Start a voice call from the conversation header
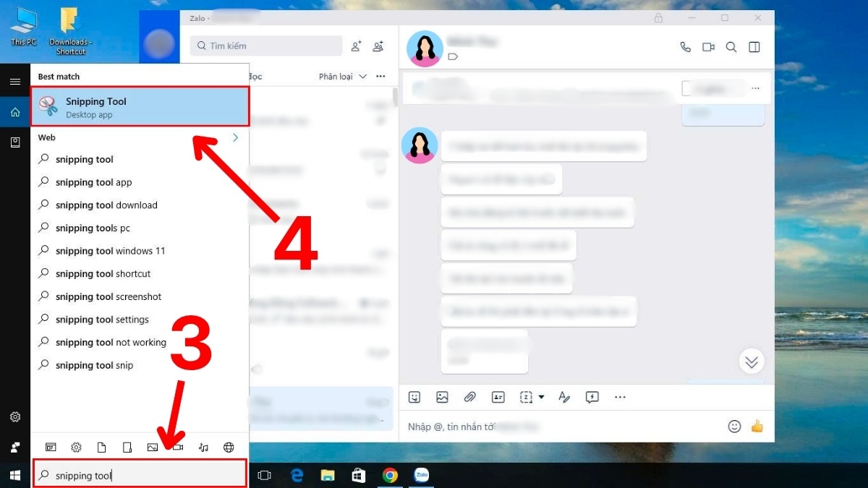The image size is (868, 488). (x=685, y=46)
